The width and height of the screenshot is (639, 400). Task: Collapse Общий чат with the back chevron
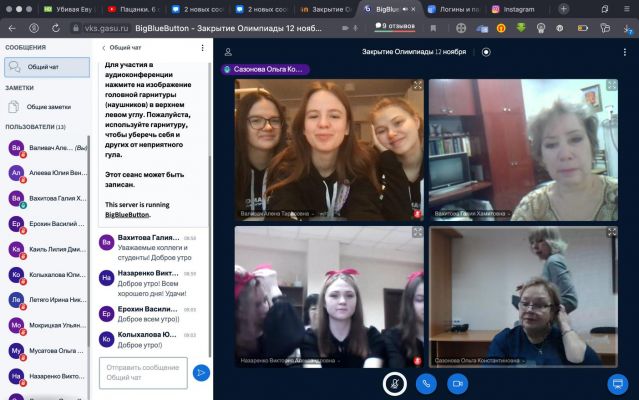(104, 48)
